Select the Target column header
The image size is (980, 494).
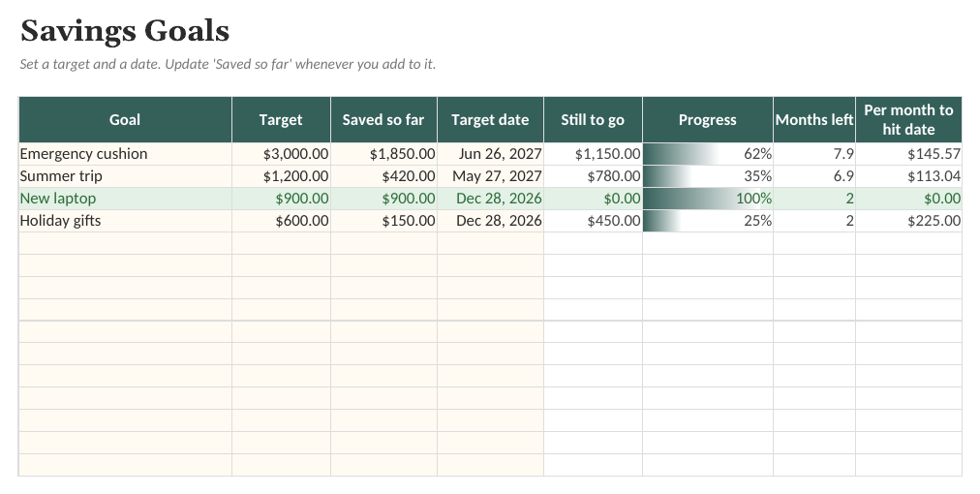point(281,119)
